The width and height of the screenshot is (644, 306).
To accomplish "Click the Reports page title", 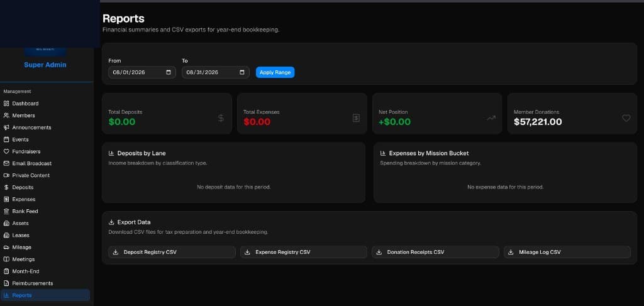I will pos(123,18).
